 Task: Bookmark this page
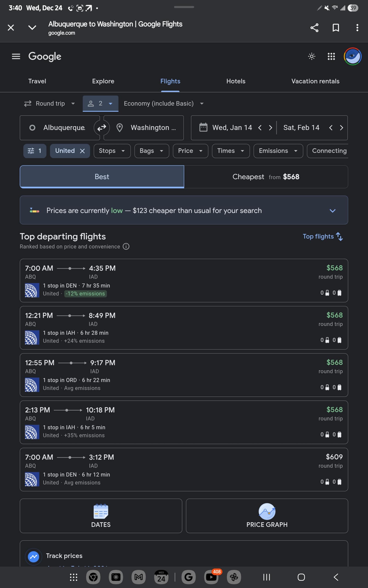[336, 28]
